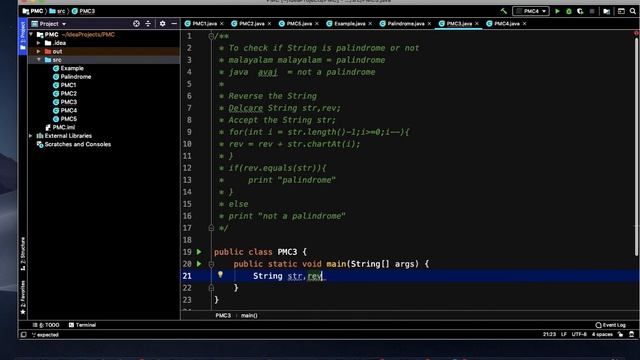Click the run gutter arrow on line 19

point(199,252)
